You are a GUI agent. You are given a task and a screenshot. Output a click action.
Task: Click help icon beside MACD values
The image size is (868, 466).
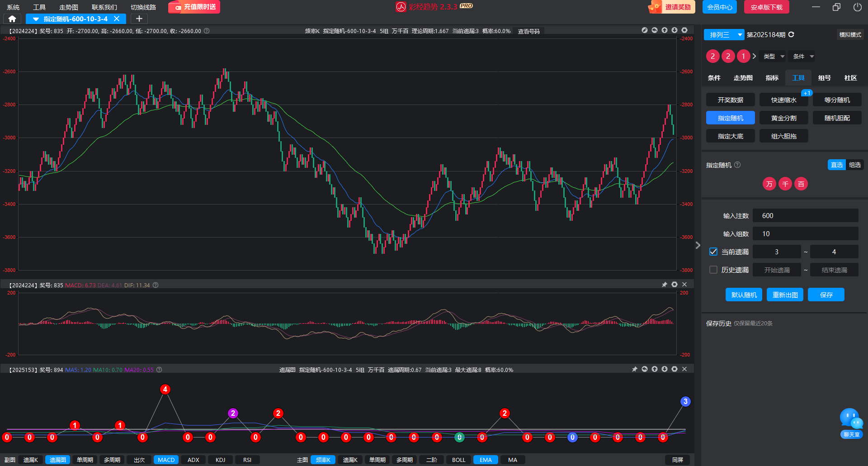(x=156, y=285)
